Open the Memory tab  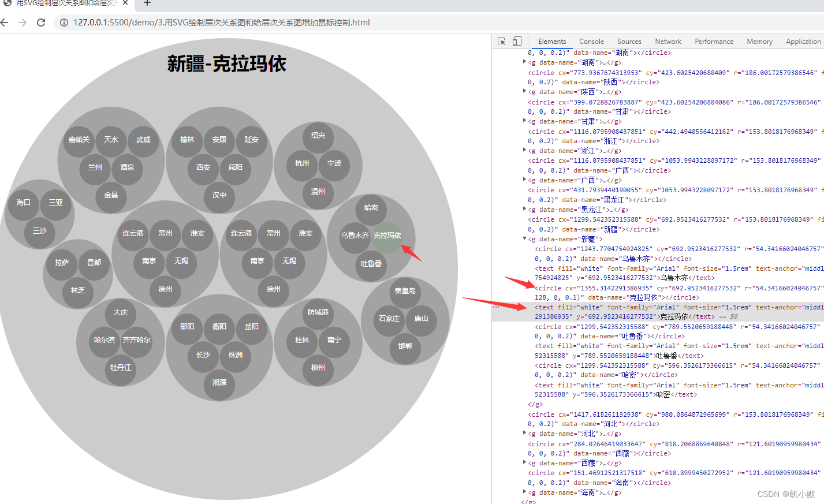[x=759, y=42]
